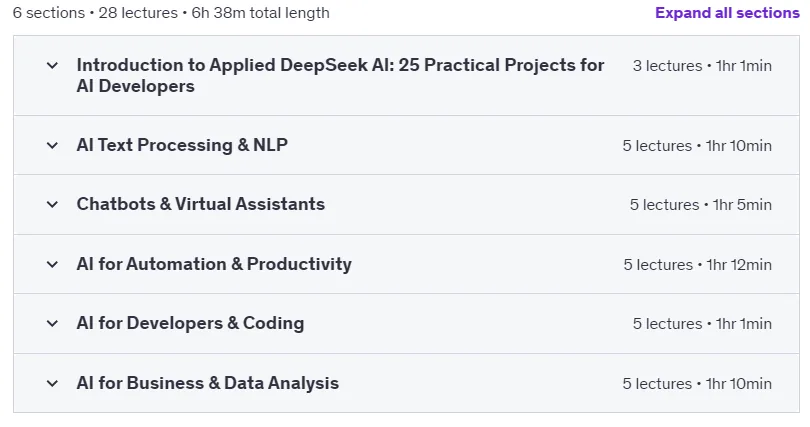Click the 6 sections • 28 lectures summary text

tap(95, 13)
